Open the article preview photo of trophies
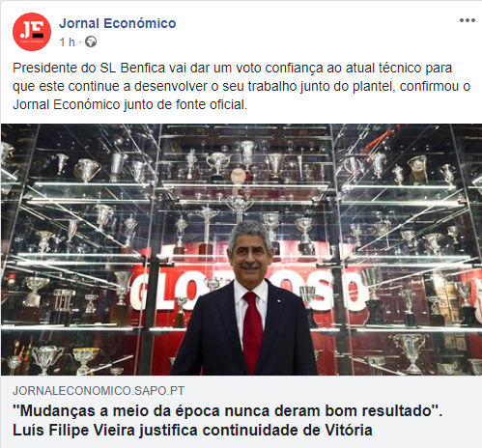Screen dimensions: 482x448 tap(241, 249)
